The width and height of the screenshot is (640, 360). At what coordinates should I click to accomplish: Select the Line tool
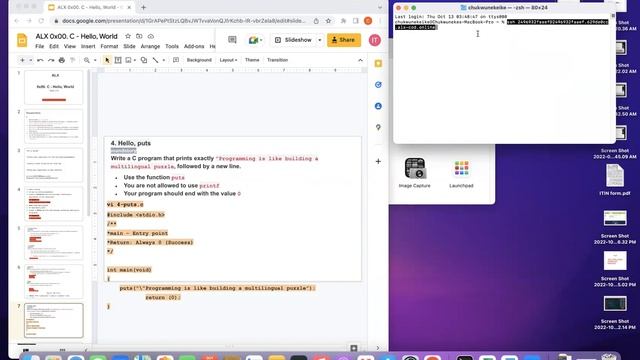tap(156, 60)
